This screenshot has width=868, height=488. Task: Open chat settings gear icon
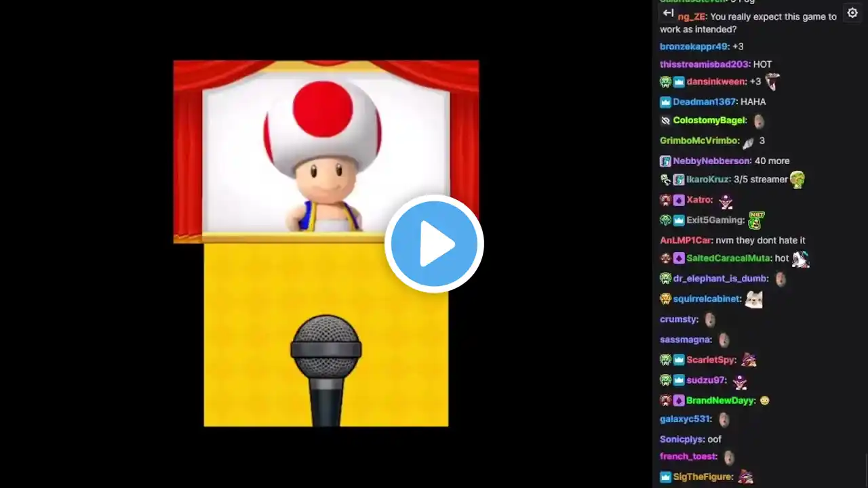[852, 13]
